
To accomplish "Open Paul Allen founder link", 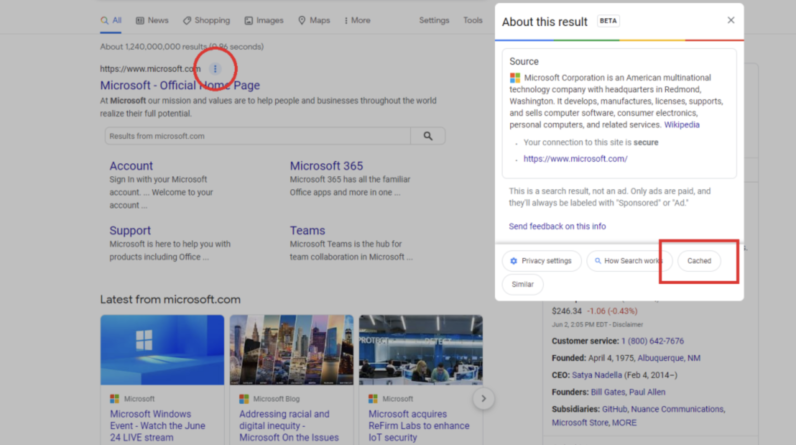I will pyautogui.click(x=647, y=392).
